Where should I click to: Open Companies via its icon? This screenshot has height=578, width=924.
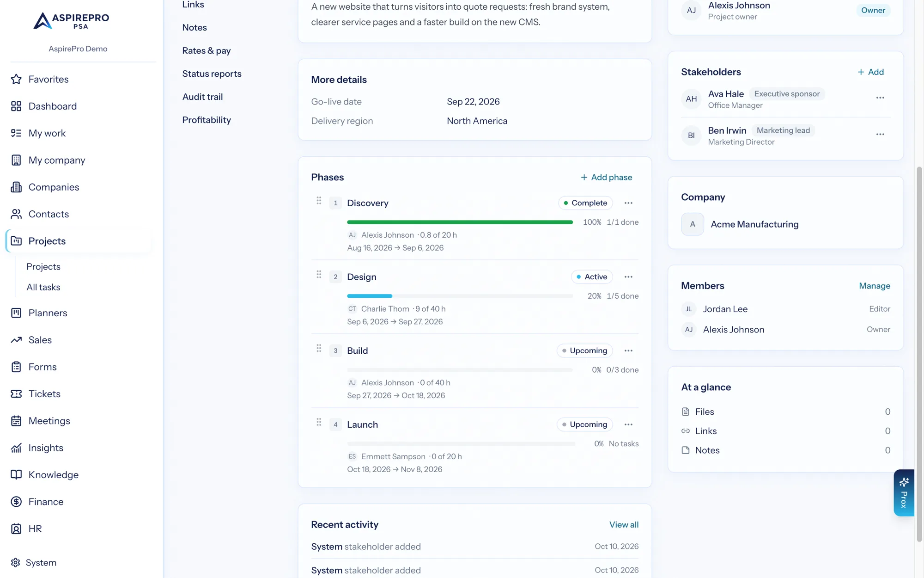pos(16,187)
